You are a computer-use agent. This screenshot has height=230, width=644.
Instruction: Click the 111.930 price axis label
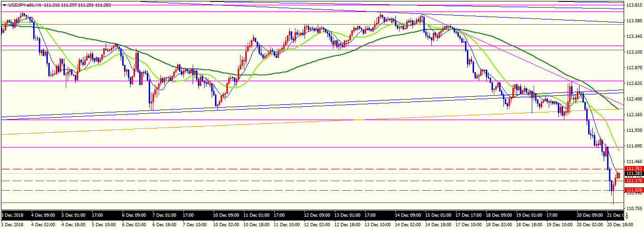[634, 130]
